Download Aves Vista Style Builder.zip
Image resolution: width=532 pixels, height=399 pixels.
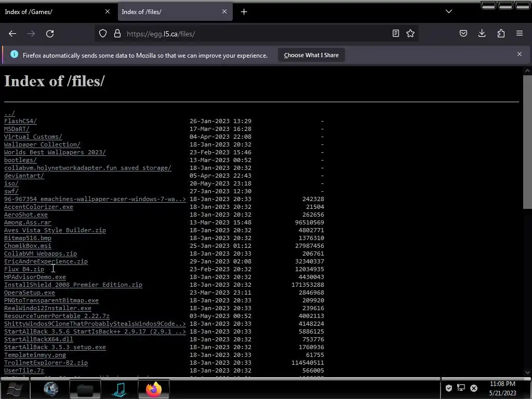tap(55, 230)
